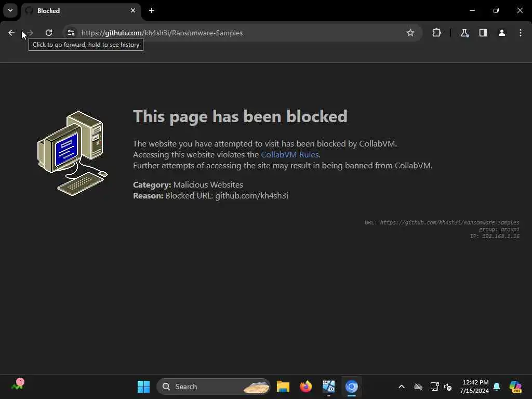Screen dimensions: 532x399
Task: Open the profile avatar menu
Action: pyautogui.click(x=502, y=33)
